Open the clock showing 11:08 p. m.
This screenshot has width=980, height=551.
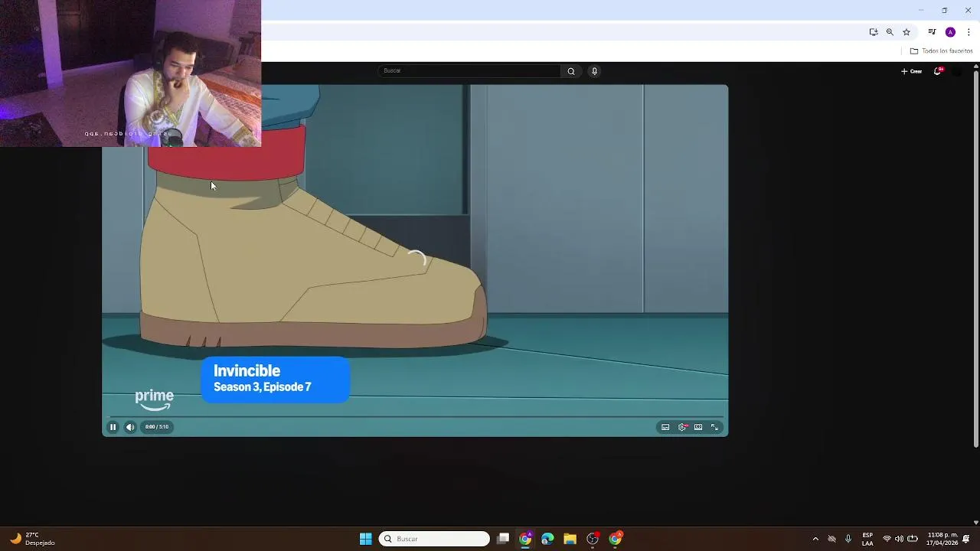pos(942,539)
